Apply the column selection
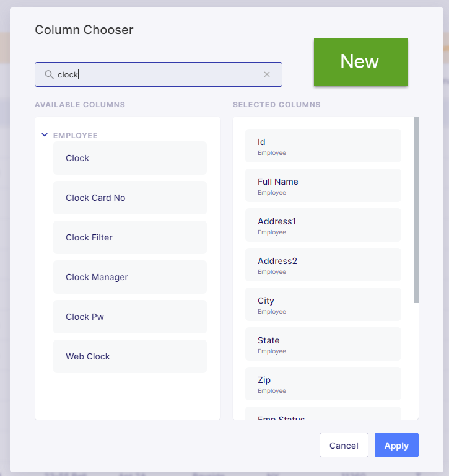Image resolution: width=449 pixels, height=476 pixels. pos(396,445)
